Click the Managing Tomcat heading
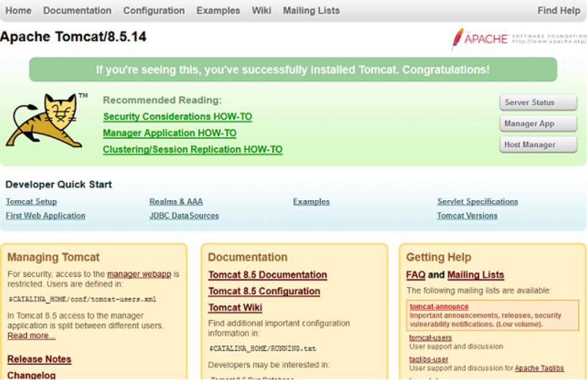Screen dimensions: 588x380 coord(54,257)
